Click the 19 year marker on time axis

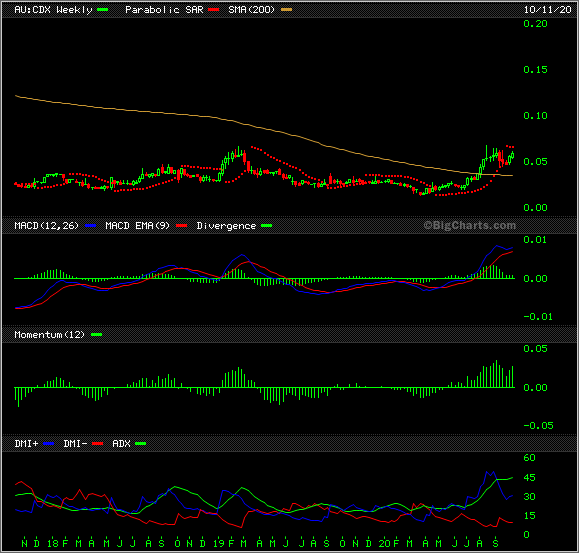pyautogui.click(x=219, y=543)
